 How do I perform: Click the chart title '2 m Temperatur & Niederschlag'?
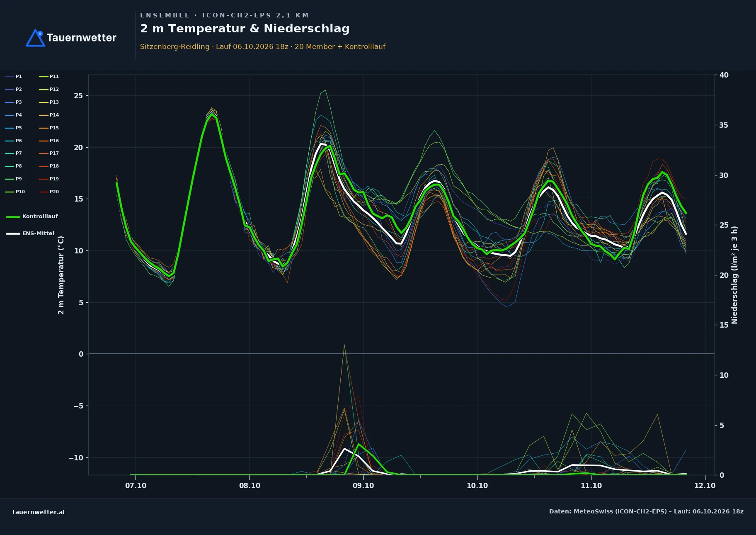click(245, 29)
